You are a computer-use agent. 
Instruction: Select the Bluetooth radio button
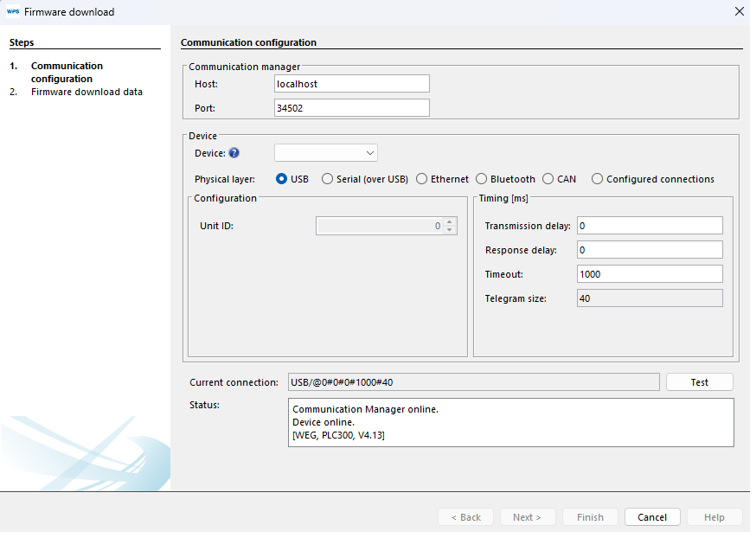[x=482, y=179]
